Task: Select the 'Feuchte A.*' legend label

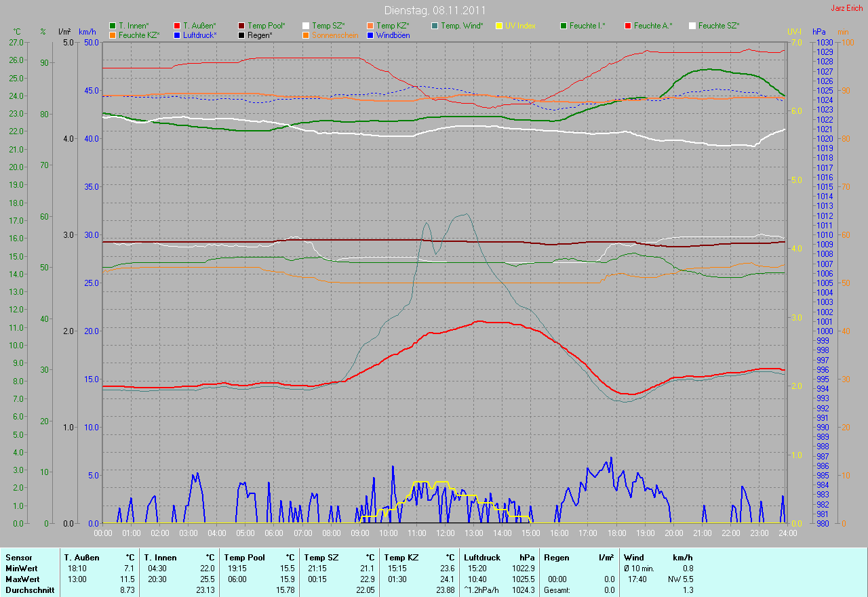Action: [x=654, y=26]
